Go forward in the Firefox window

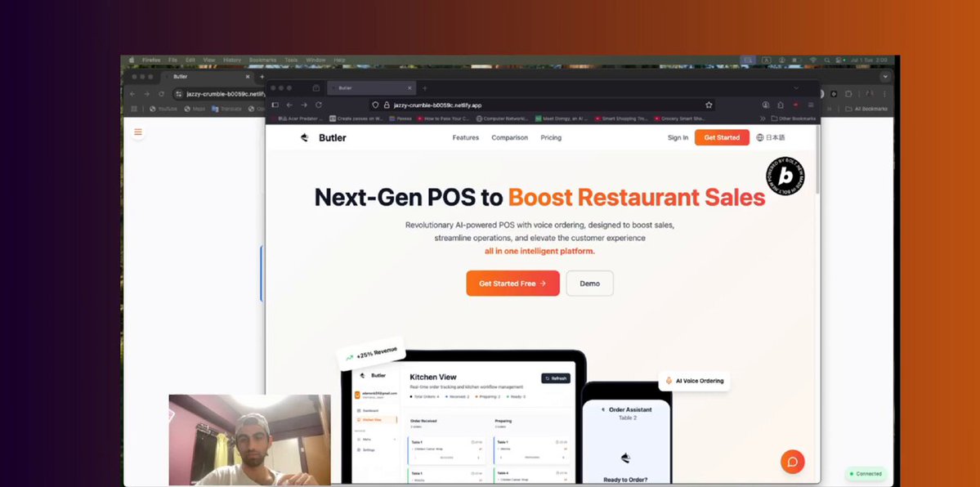click(304, 105)
